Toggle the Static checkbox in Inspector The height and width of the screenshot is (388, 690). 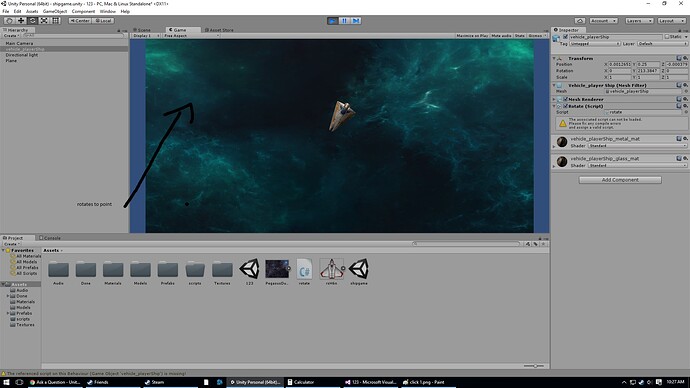pyautogui.click(x=667, y=37)
